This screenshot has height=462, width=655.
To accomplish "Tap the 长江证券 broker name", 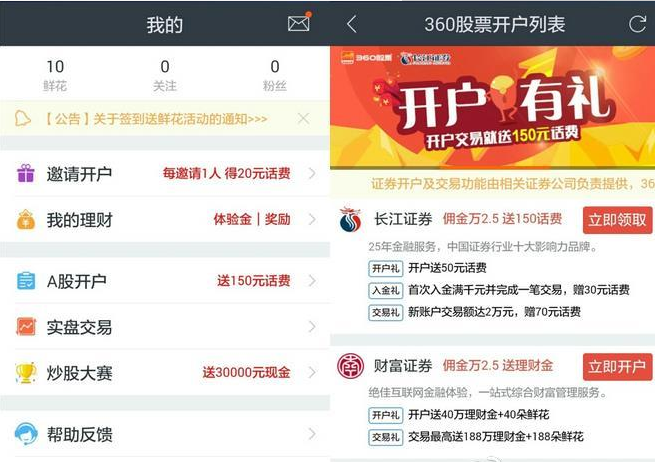I will pos(403,219).
